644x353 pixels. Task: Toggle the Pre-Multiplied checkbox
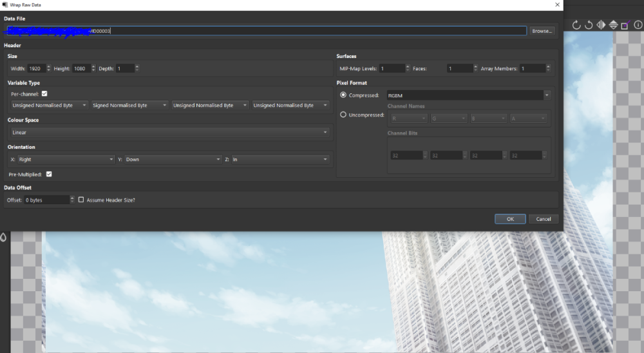click(49, 174)
